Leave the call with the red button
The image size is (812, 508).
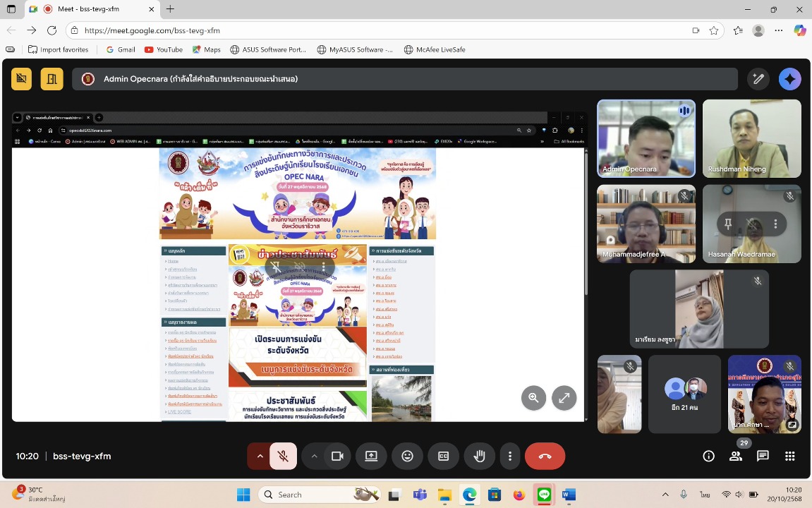point(545,456)
